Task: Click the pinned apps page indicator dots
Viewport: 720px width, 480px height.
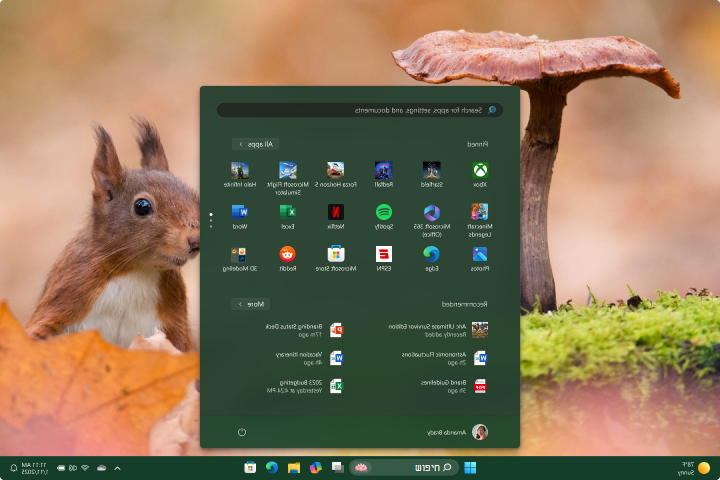Action: click(x=211, y=220)
